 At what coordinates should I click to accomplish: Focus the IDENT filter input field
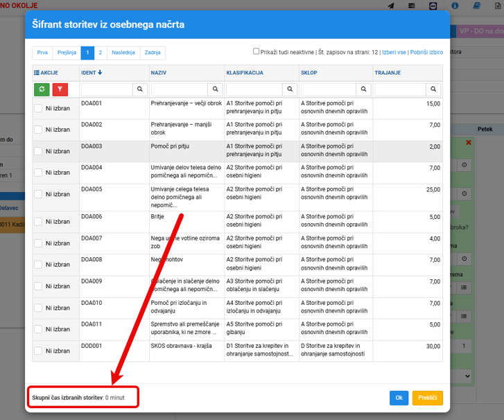107,89
